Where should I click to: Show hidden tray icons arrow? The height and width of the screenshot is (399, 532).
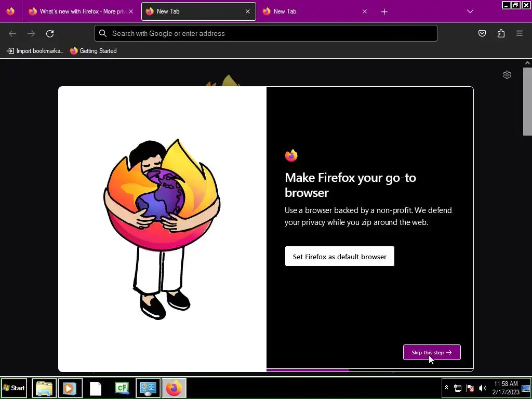click(446, 388)
